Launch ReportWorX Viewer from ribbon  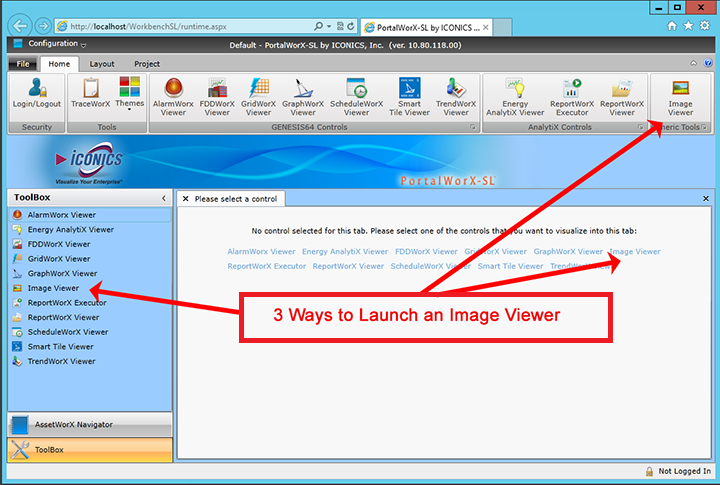click(x=622, y=97)
